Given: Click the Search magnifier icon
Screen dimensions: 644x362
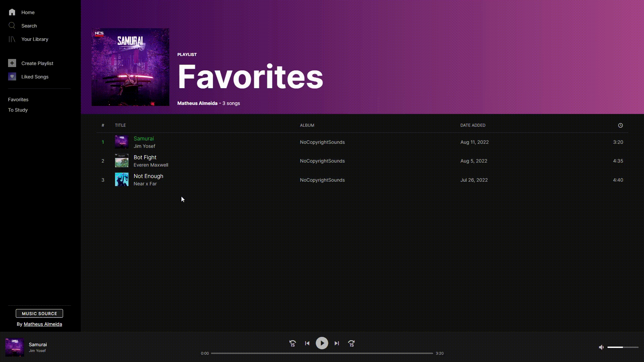Looking at the screenshot, I should coord(12,26).
